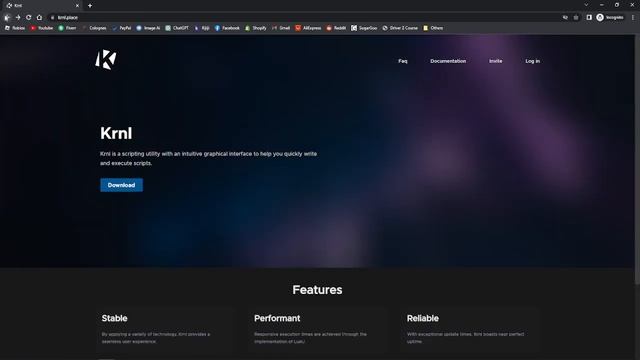Toggle the browser side panel icon
This screenshot has height=360, width=640.
tap(589, 18)
